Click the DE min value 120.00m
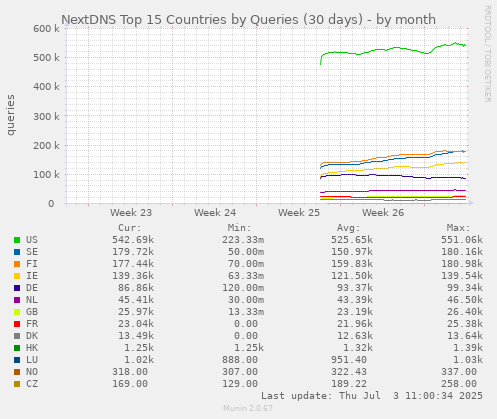Viewport: 497px width, 419px height. pos(243,288)
